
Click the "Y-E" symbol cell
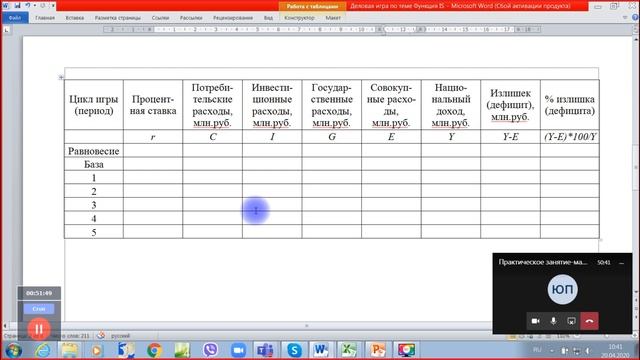pyautogui.click(x=510, y=137)
